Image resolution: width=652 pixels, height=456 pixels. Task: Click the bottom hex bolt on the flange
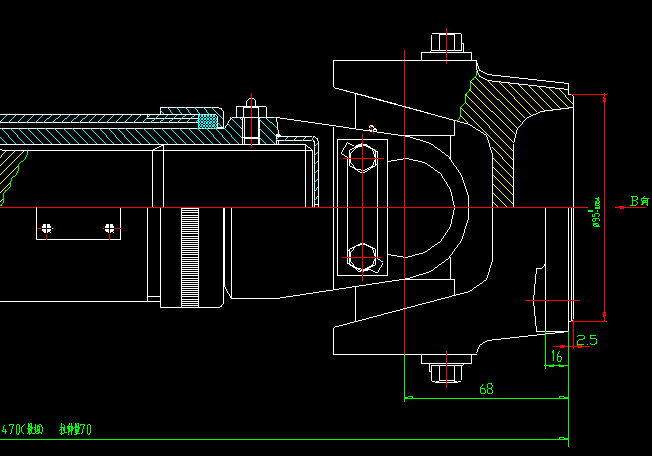[x=446, y=371]
